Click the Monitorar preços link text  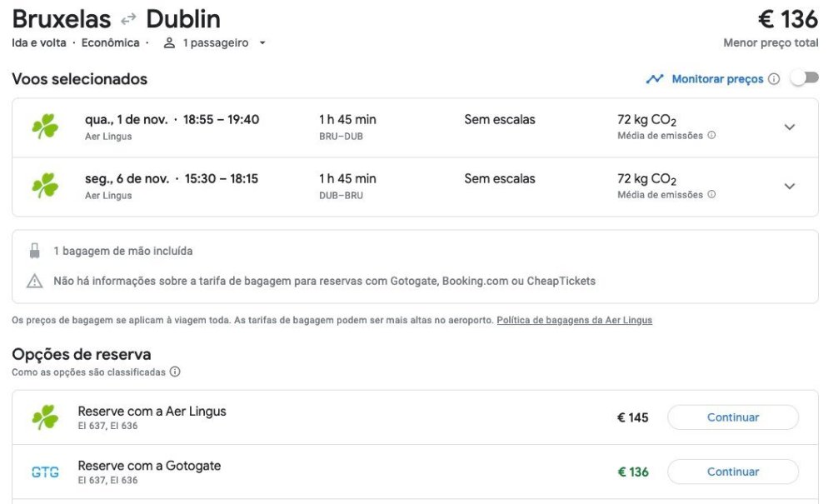coord(717,79)
